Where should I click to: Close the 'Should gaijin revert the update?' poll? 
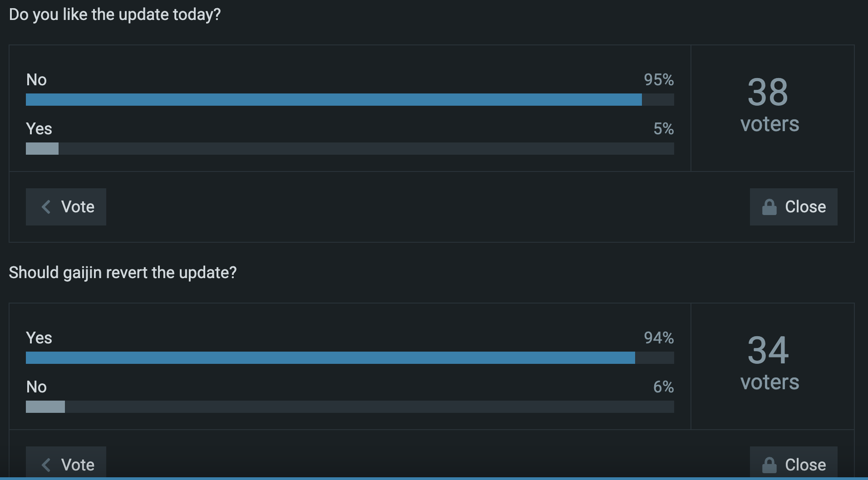click(793, 465)
